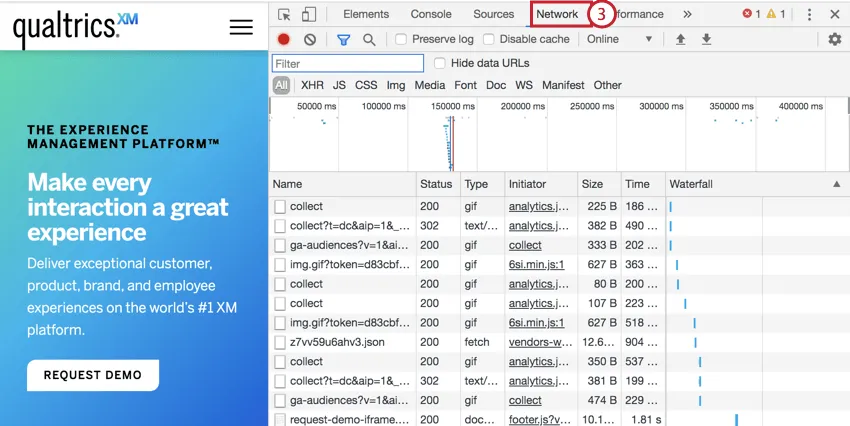Screen dimensions: 850x426
Task: Select the All filter type
Action: (x=281, y=85)
